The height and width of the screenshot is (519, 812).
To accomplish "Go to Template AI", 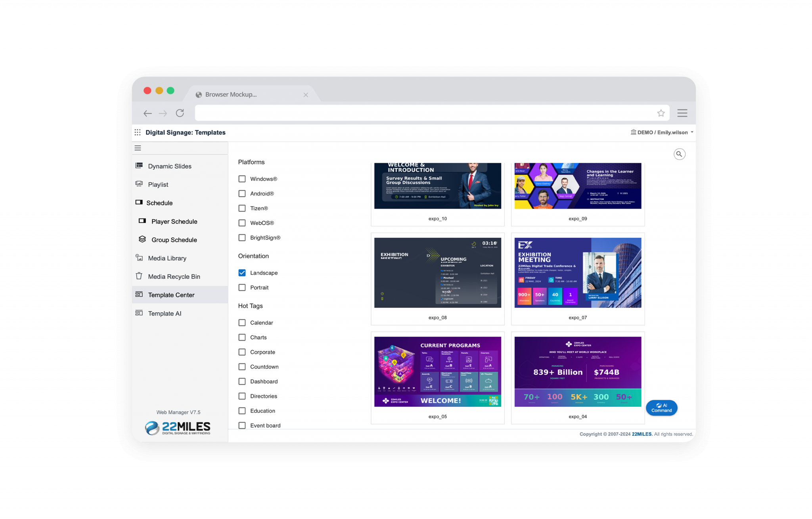I will pos(164,313).
